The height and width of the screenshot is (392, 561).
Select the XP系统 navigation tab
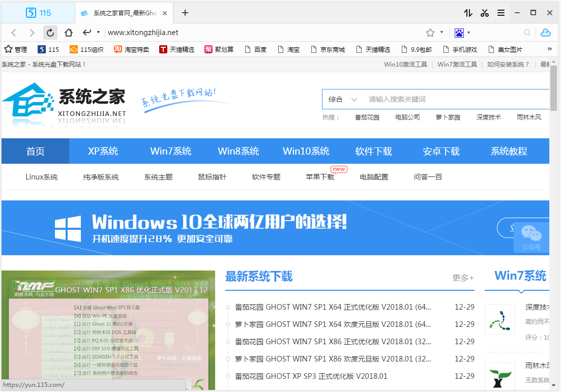103,152
